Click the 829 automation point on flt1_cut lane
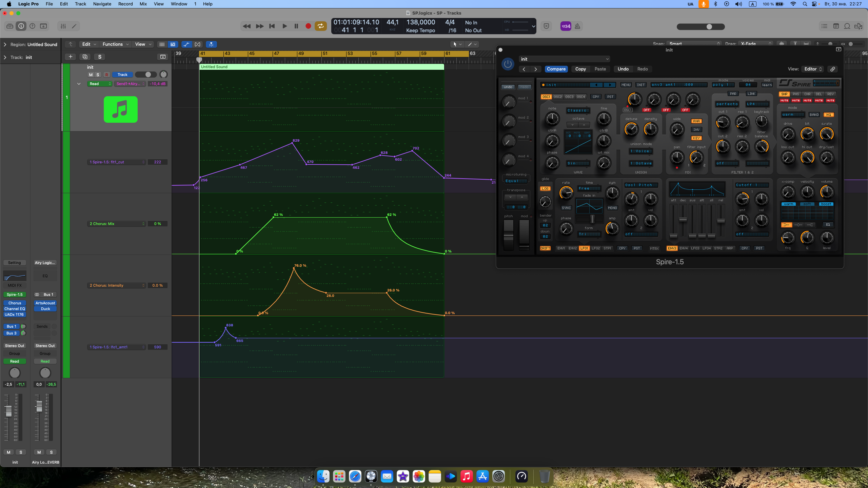 point(292,143)
